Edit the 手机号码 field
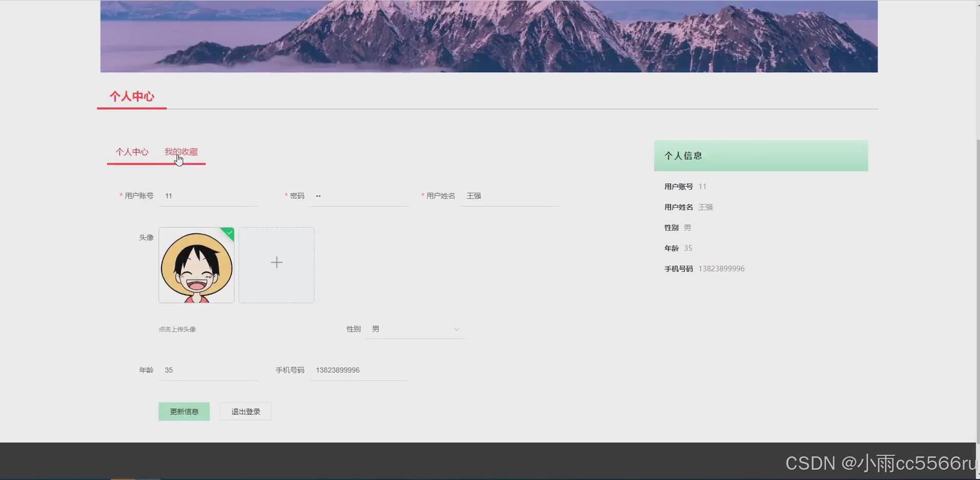This screenshot has height=480, width=980. [x=359, y=370]
